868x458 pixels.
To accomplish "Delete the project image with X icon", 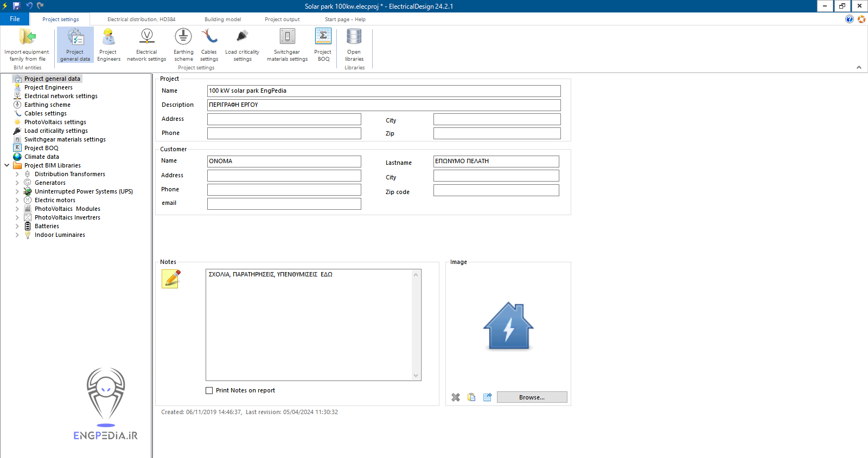I will point(456,397).
